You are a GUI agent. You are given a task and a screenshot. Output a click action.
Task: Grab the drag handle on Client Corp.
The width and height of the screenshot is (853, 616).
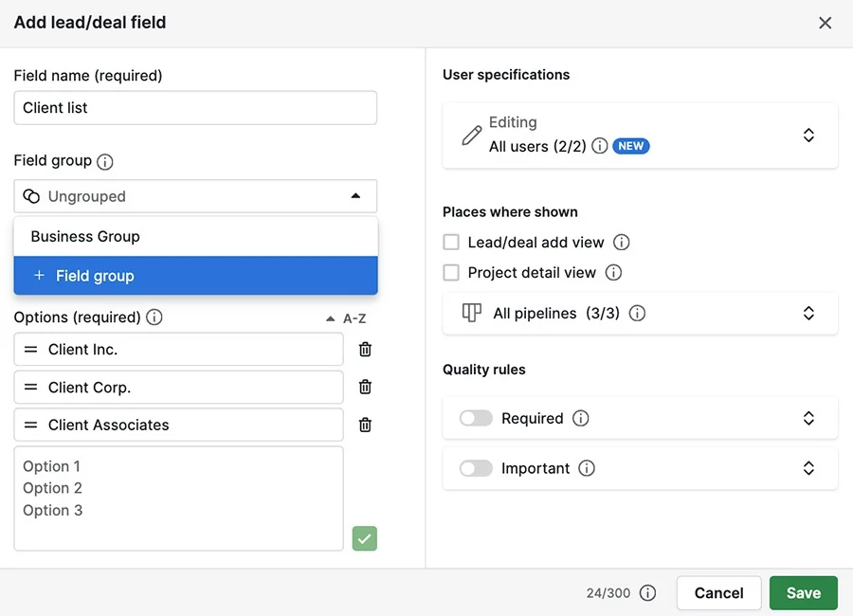tap(31, 388)
